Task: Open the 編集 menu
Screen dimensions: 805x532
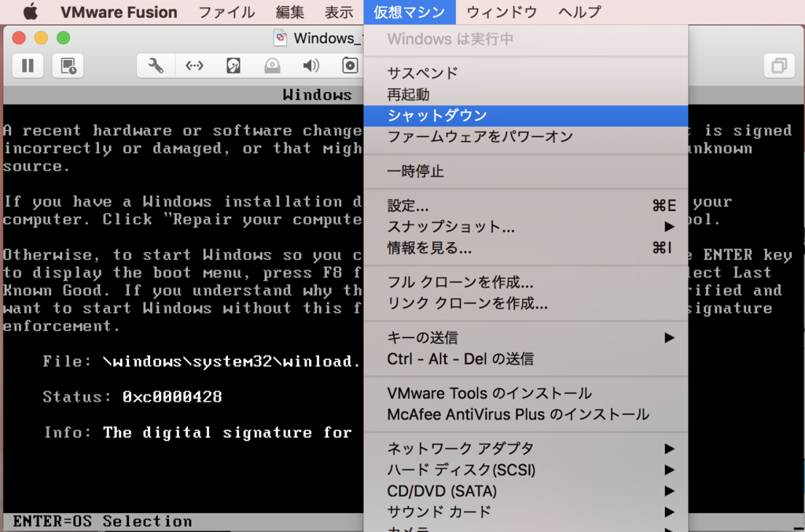Action: point(289,12)
